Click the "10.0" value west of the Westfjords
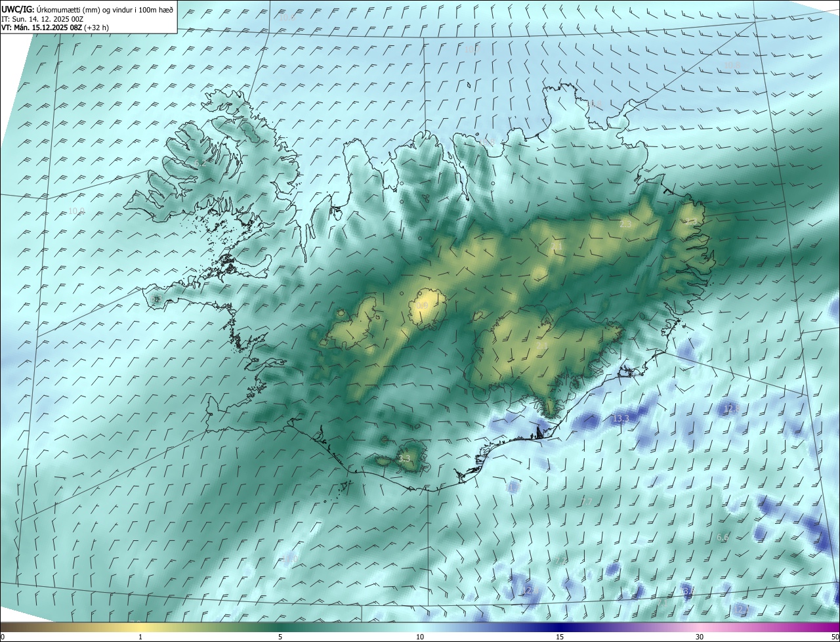 tap(77, 211)
